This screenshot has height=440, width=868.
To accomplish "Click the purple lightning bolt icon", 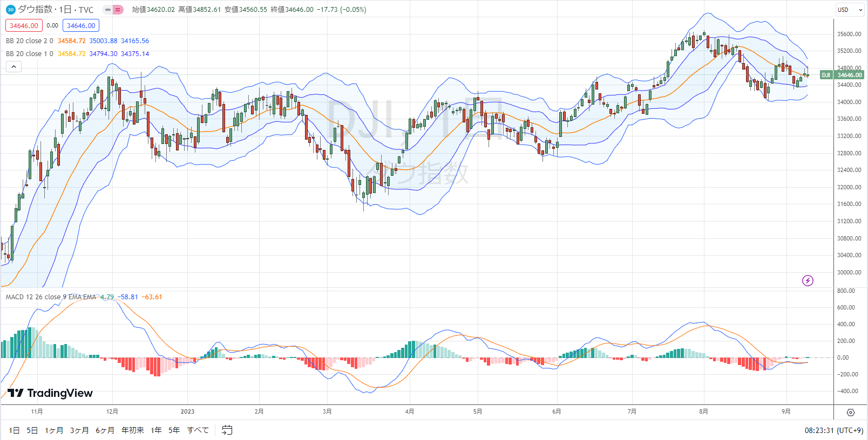I will click(808, 280).
